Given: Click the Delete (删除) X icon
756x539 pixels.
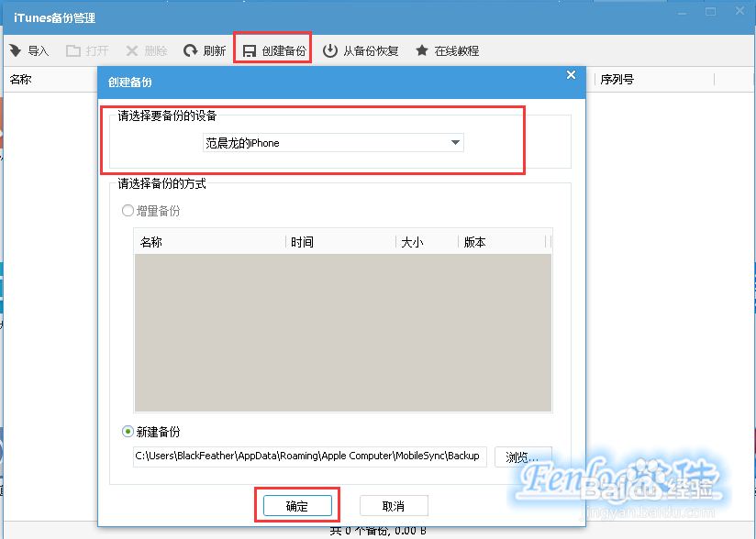Looking at the screenshot, I should point(132,50).
